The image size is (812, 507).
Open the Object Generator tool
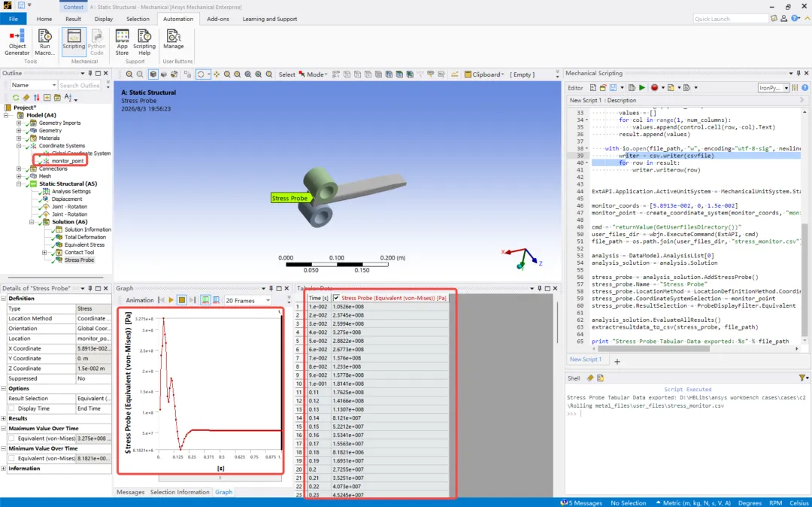pyautogui.click(x=17, y=42)
